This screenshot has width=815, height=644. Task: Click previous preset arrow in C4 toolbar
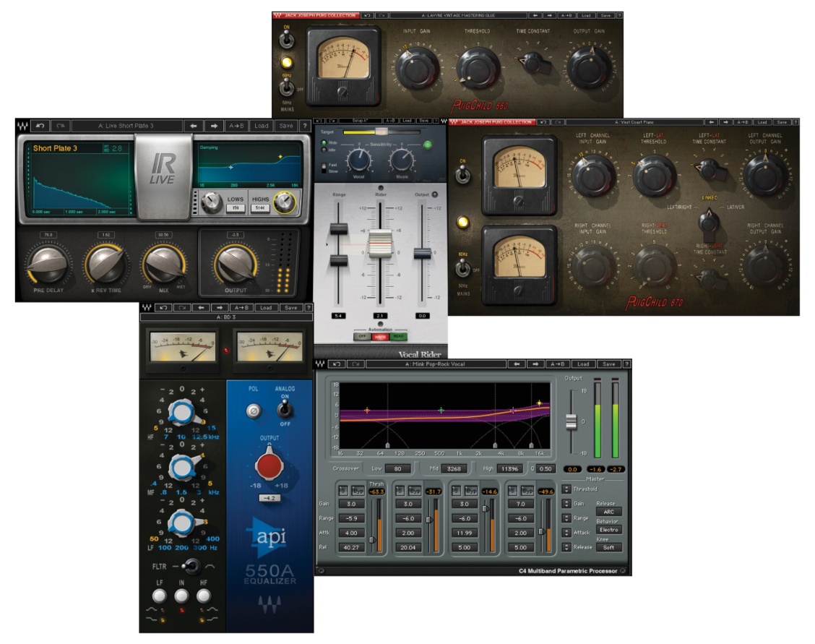coord(517,364)
